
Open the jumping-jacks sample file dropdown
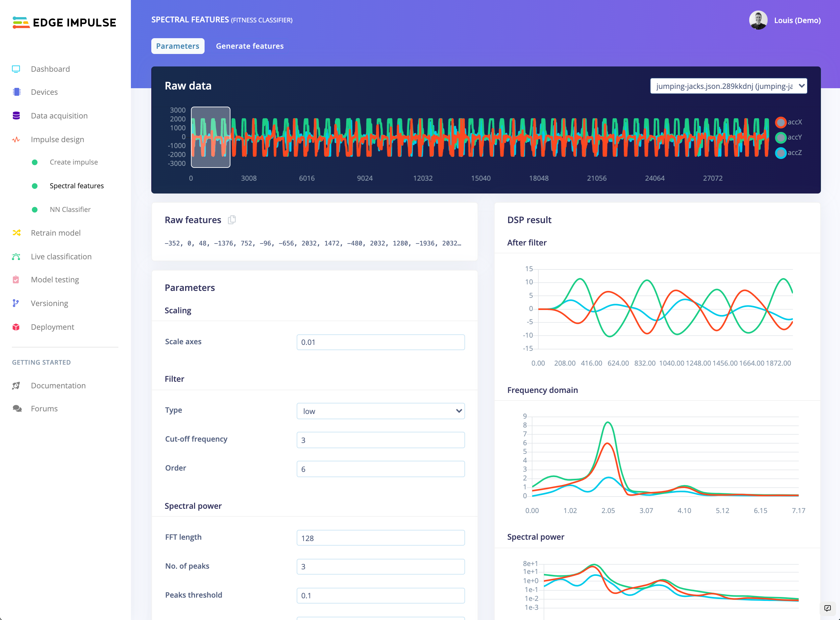click(728, 86)
